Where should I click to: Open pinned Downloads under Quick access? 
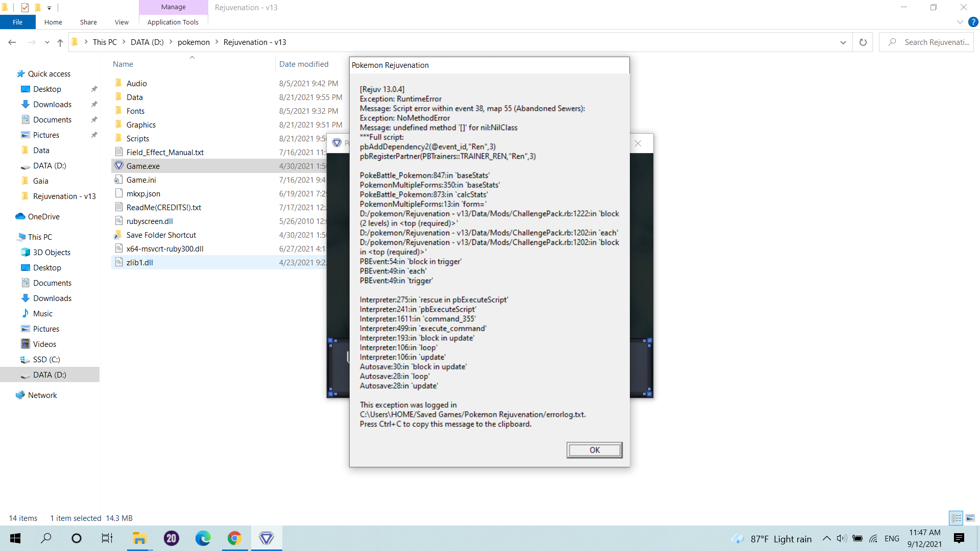(52, 105)
